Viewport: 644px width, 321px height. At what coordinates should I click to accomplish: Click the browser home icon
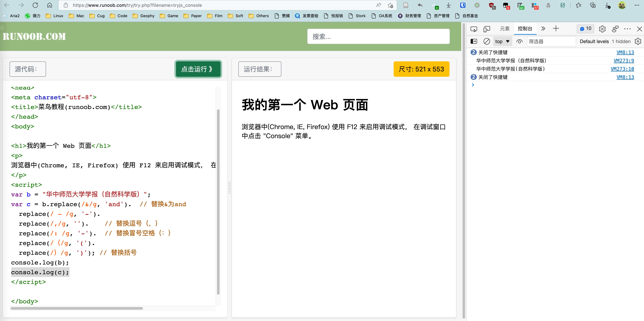[x=49, y=5]
